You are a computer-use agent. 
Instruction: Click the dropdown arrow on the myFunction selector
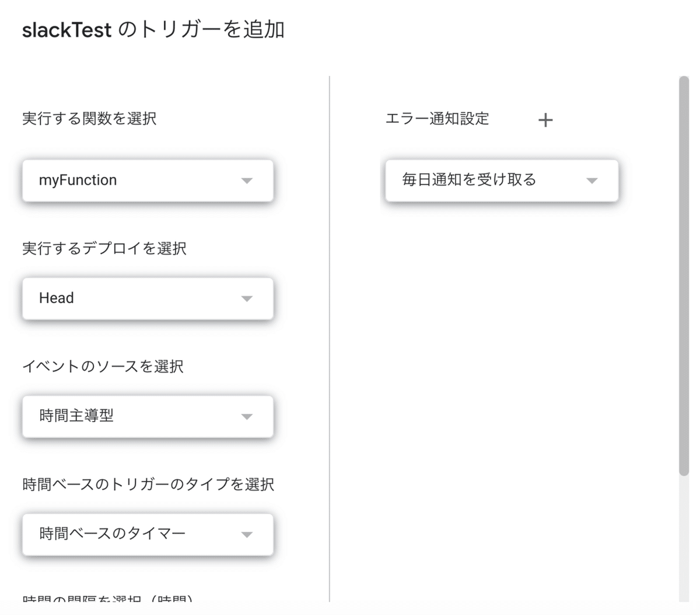247,180
